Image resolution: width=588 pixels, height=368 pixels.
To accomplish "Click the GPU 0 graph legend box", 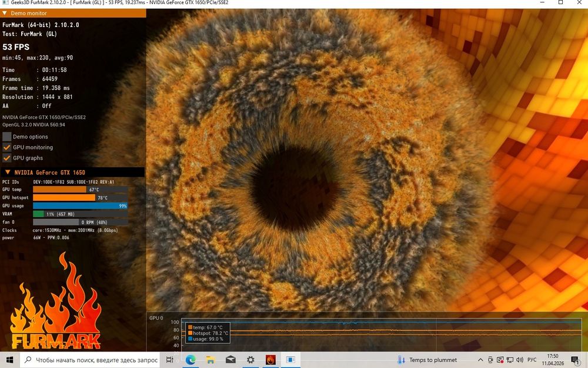I will tap(208, 333).
